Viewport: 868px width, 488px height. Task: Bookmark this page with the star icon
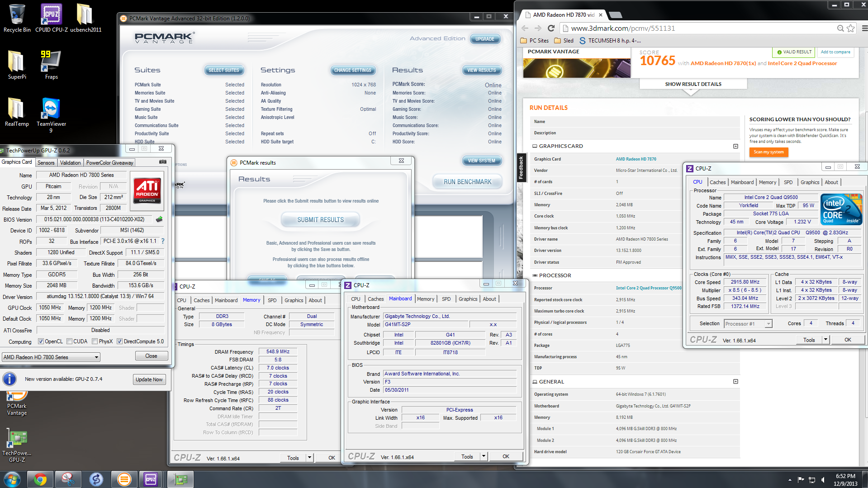point(851,28)
